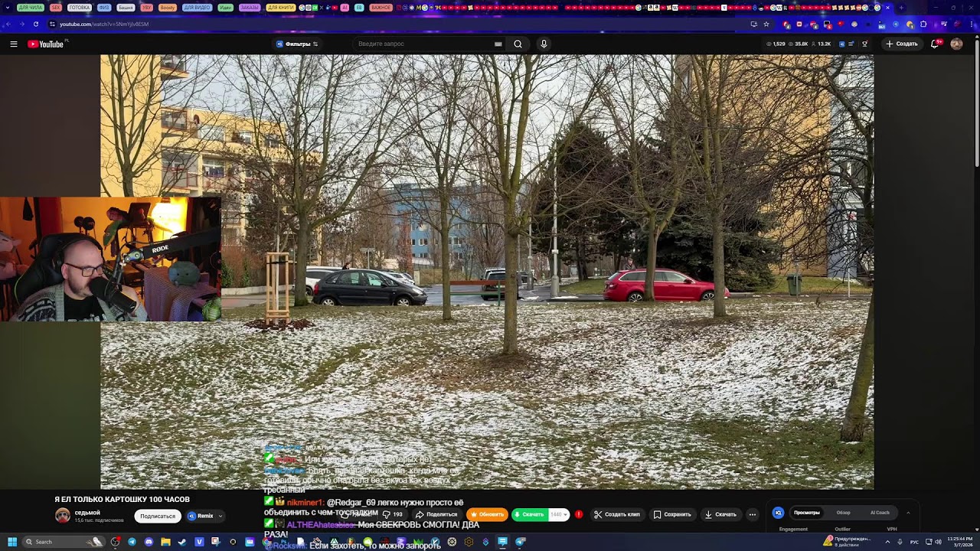Click the VPH metric label
Image resolution: width=980 pixels, height=551 pixels.
(892, 529)
